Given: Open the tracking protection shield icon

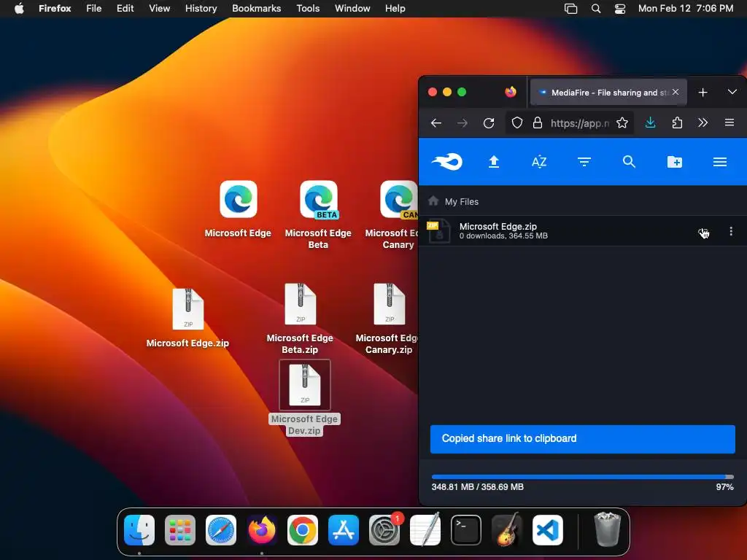Looking at the screenshot, I should coord(517,122).
